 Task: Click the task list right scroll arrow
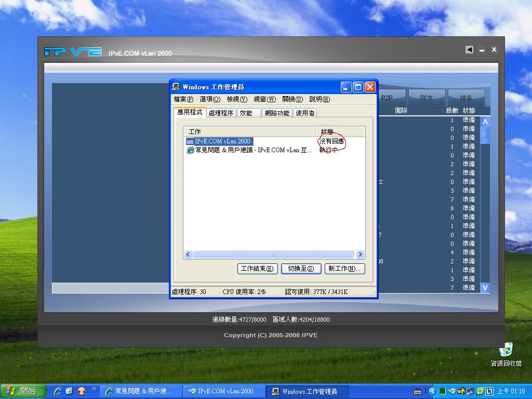coord(361,254)
